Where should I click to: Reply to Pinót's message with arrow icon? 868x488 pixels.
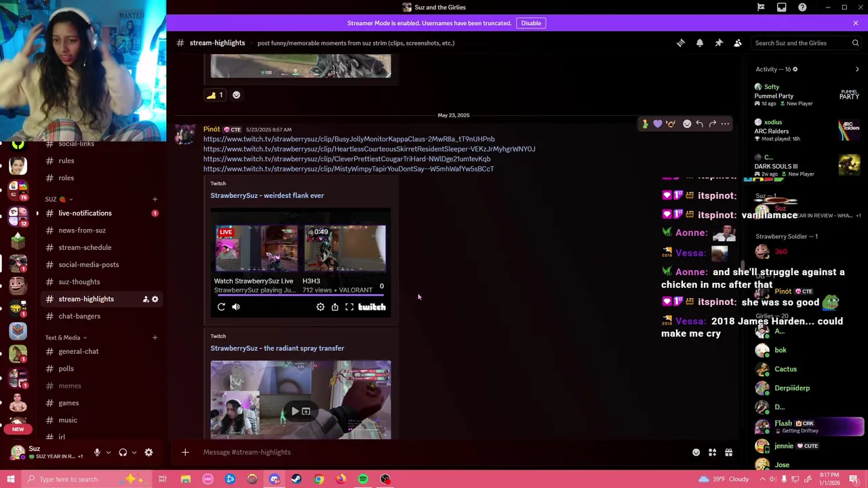[699, 124]
